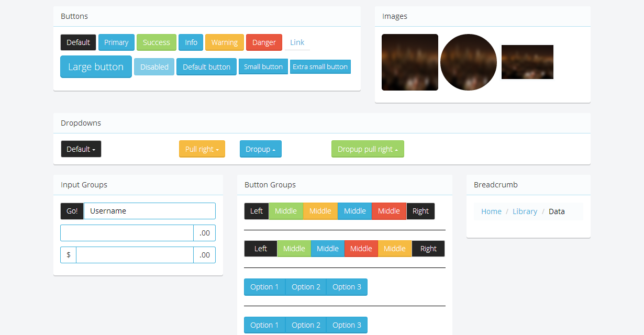
Task: Click the Info button
Action: coord(191,42)
